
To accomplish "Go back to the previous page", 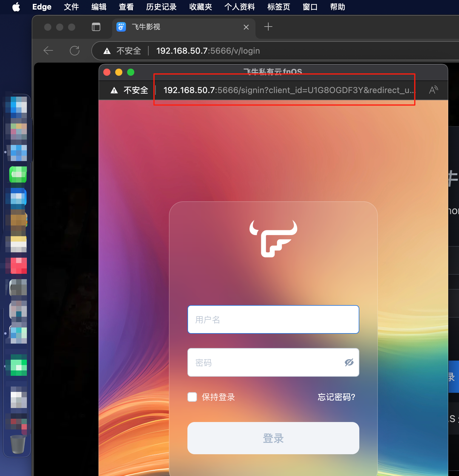I will 48,51.
